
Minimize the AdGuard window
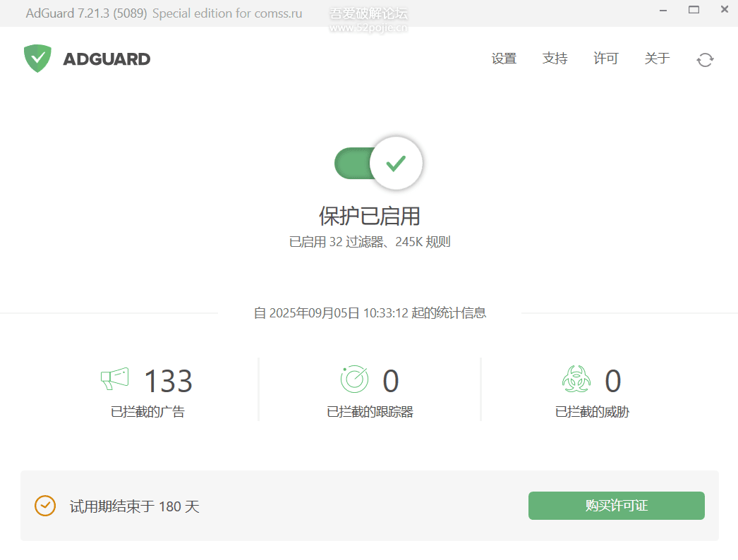pos(663,11)
